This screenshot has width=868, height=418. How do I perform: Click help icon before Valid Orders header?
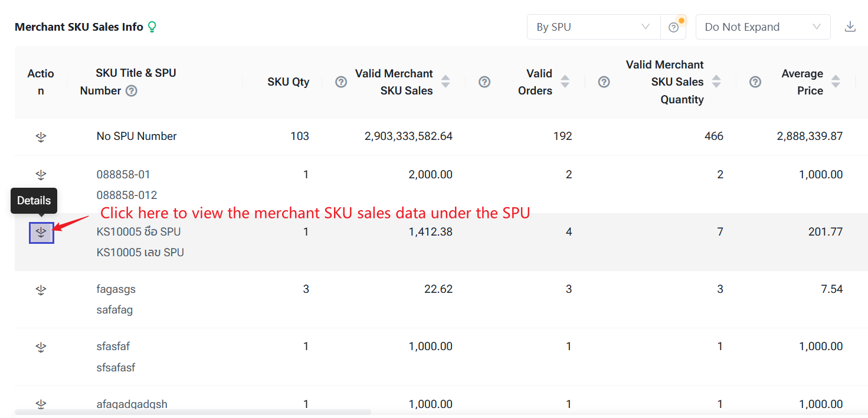[x=484, y=82]
